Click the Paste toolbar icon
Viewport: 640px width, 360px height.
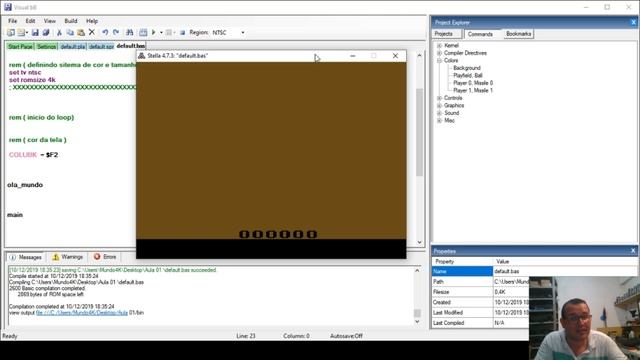[x=81, y=32]
